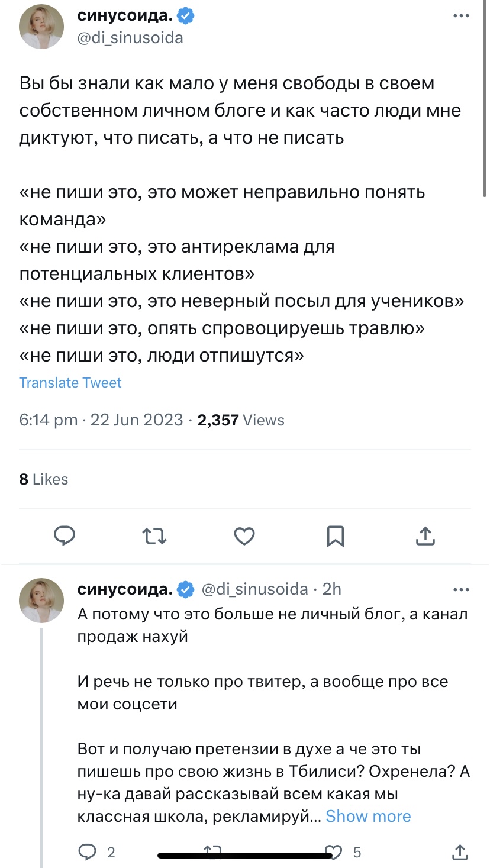Reply to the main tweet
This screenshot has width=490, height=868.
pos(65,536)
